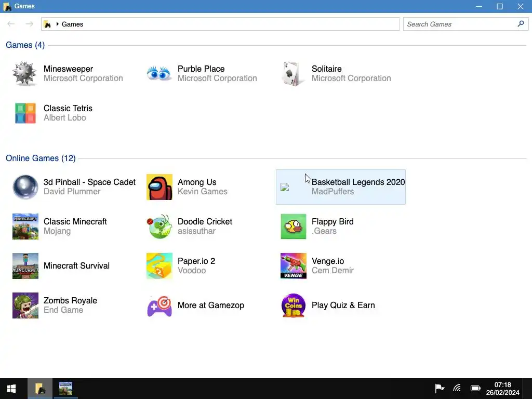Launch Among Us red crewmate icon

click(x=159, y=187)
